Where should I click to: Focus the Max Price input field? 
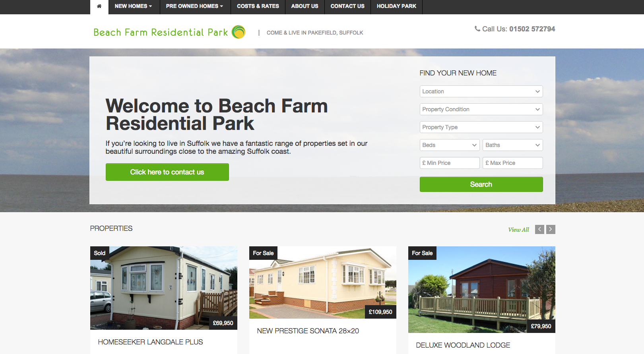[x=512, y=163]
